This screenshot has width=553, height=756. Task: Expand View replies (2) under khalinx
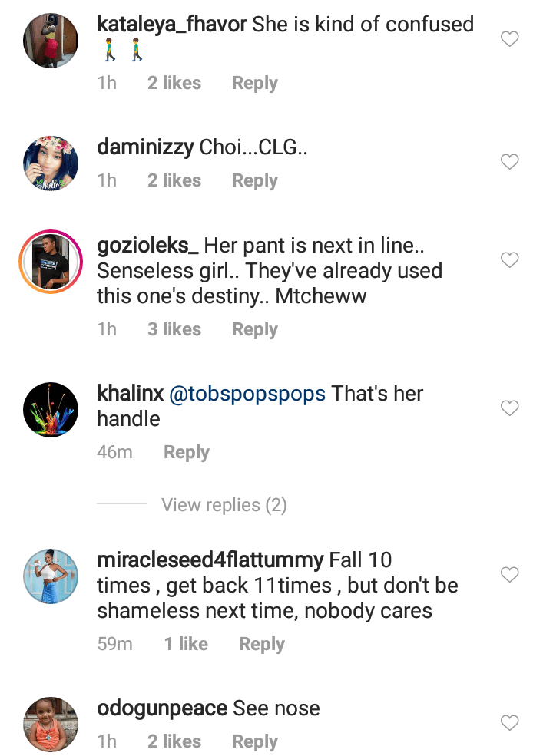pyautogui.click(x=224, y=505)
